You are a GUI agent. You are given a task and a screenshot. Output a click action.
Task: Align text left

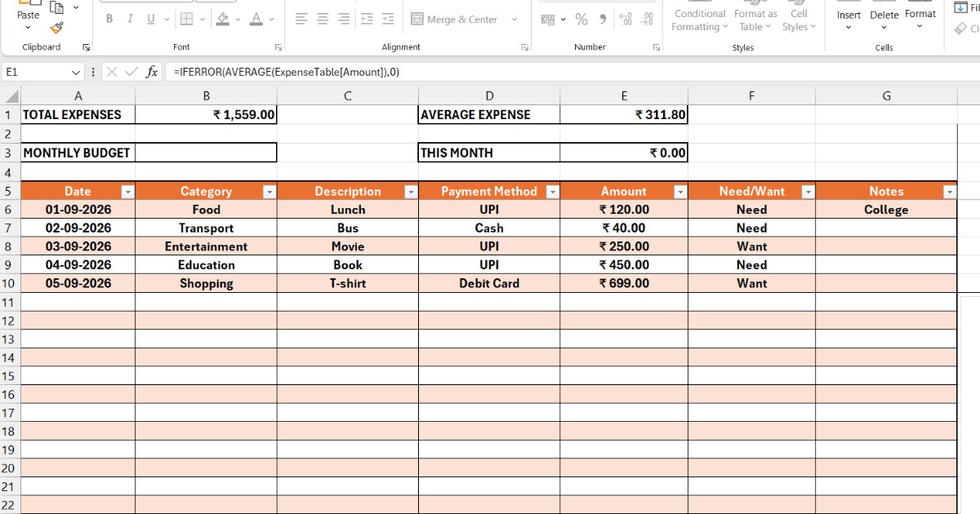coord(301,19)
